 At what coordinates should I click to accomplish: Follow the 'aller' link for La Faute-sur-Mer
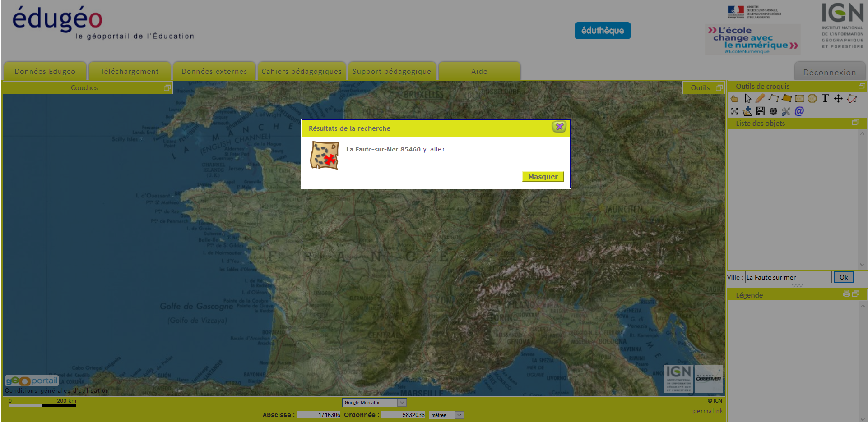437,149
